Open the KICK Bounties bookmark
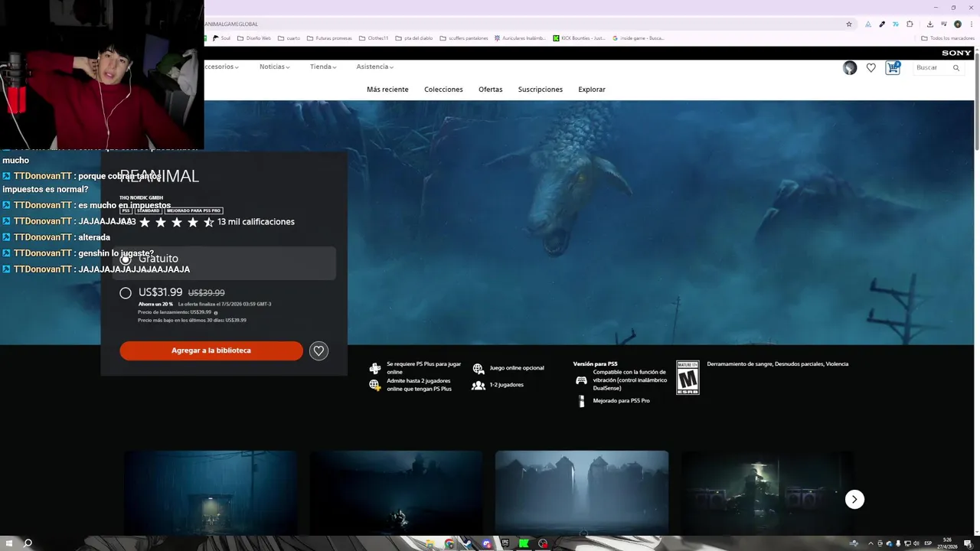The width and height of the screenshot is (980, 551). tap(579, 37)
